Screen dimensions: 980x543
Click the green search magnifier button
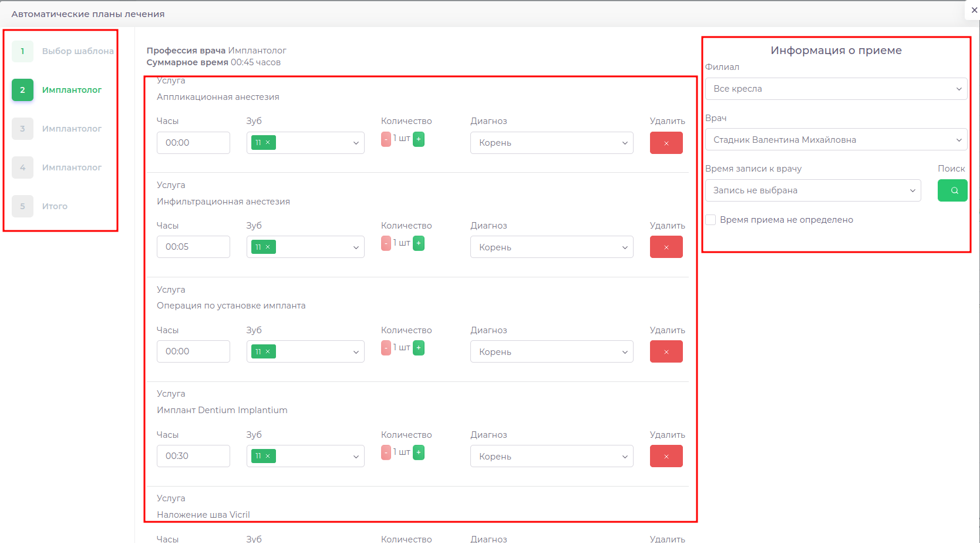(952, 190)
